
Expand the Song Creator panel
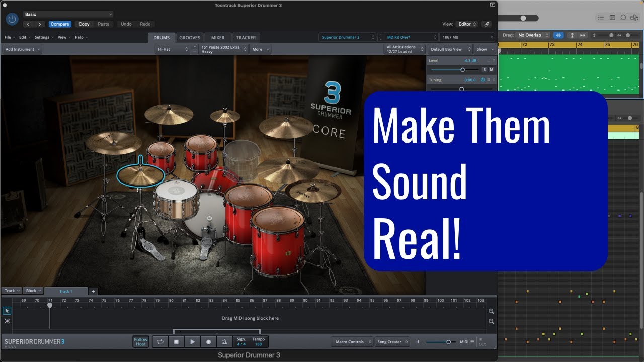[x=392, y=342]
